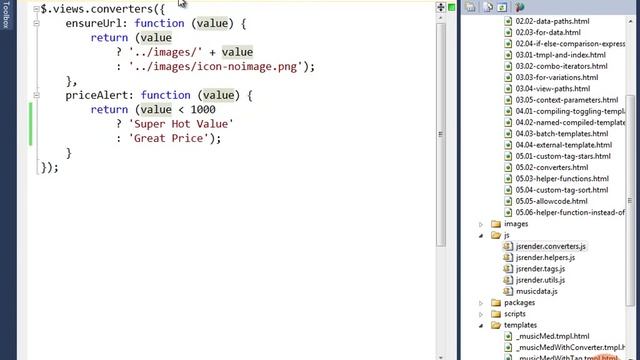
Task: Open 04.04-external-template.html
Action: coord(564,145)
